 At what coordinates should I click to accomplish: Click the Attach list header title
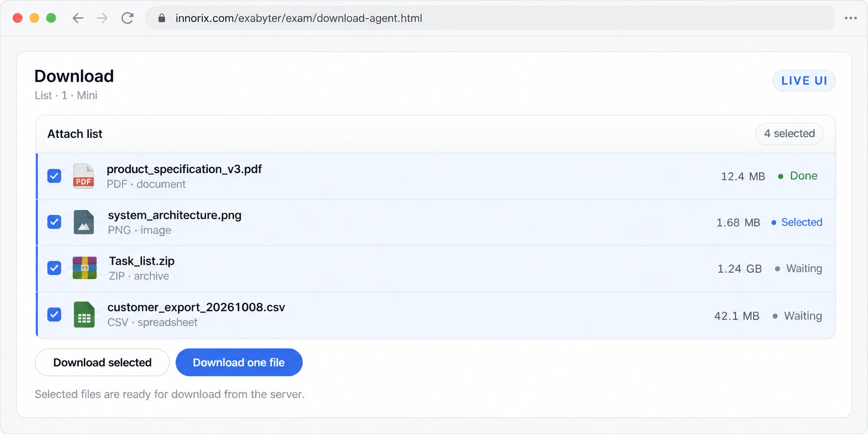click(x=75, y=134)
